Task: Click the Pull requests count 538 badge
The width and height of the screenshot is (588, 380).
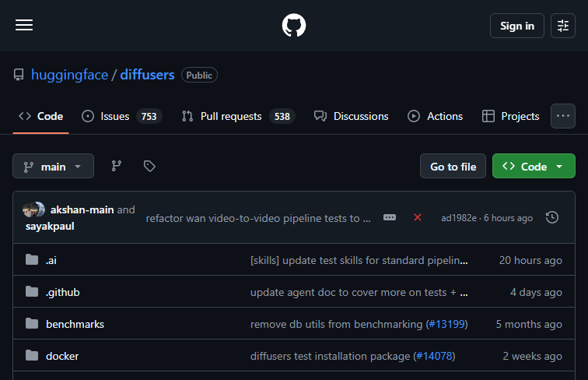Action: point(282,116)
